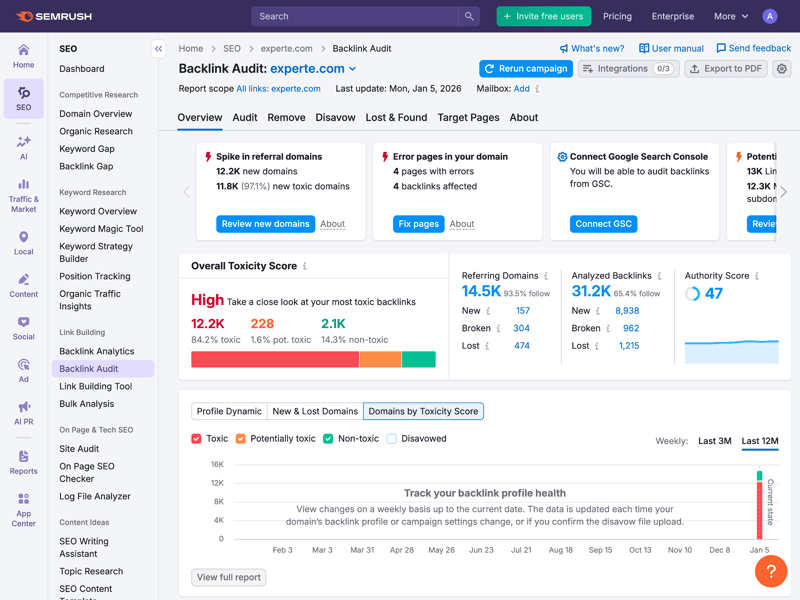Click the red toxic segment of toxicity bar
The width and height of the screenshot is (800, 600).
(275, 360)
